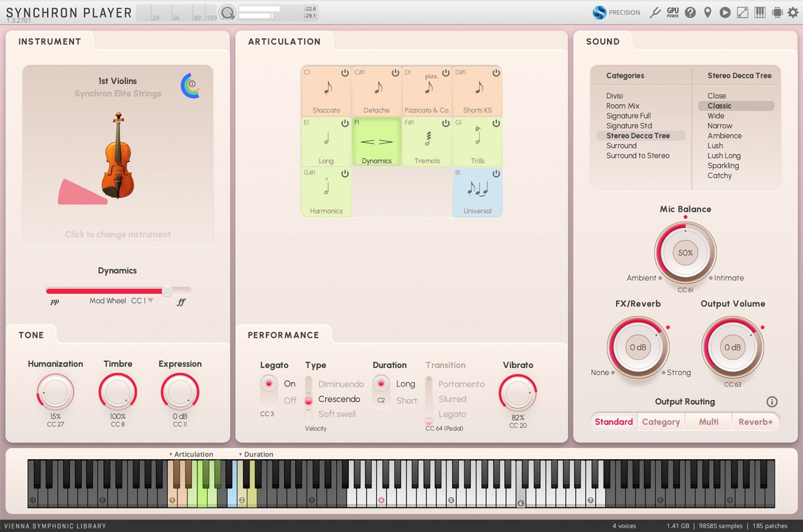Click 'Click to change instrument'
The width and height of the screenshot is (803, 532).
[x=117, y=235]
